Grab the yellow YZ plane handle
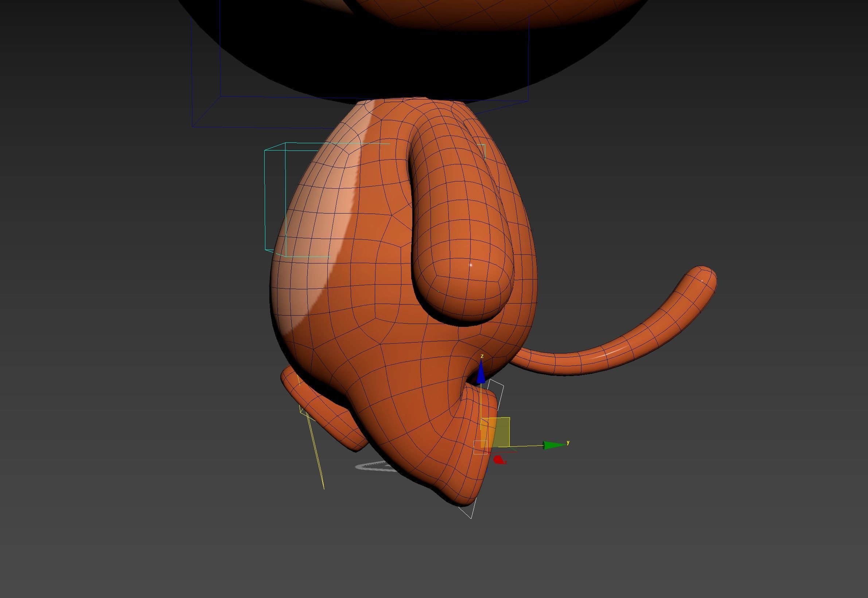This screenshot has height=598, width=868. tap(495, 431)
